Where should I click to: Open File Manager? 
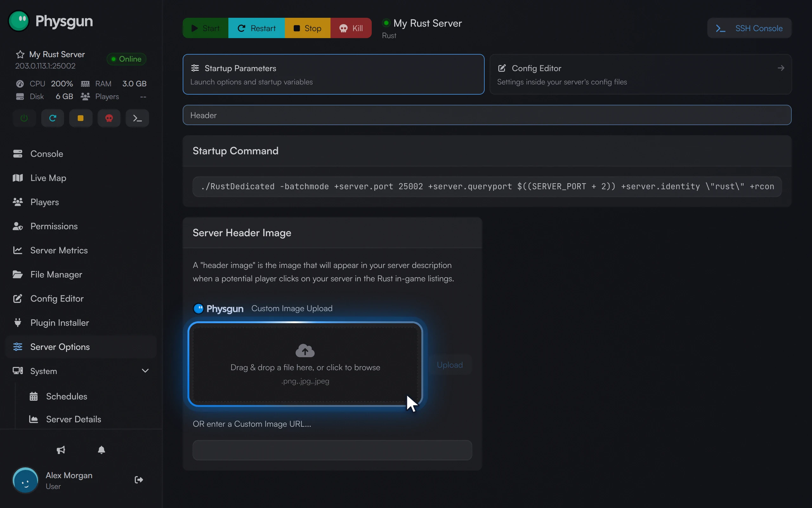click(81, 275)
